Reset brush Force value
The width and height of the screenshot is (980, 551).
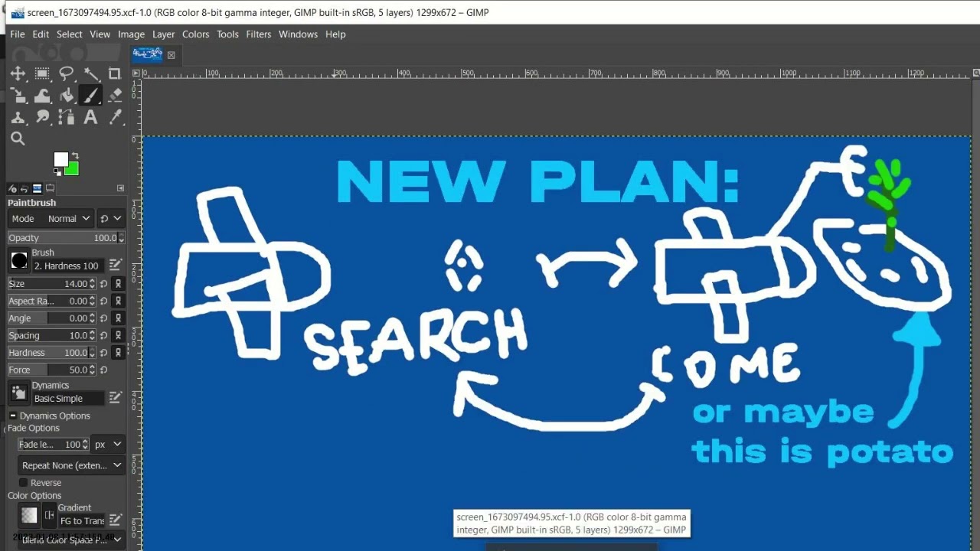click(x=104, y=370)
